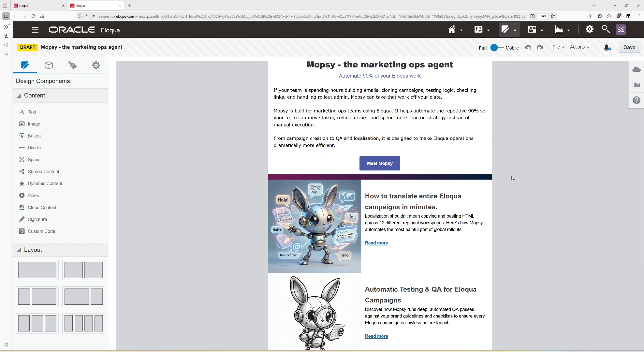This screenshot has width=644, height=352.
Task: Switch to the cube Content Blocks tab
Action: (x=49, y=65)
